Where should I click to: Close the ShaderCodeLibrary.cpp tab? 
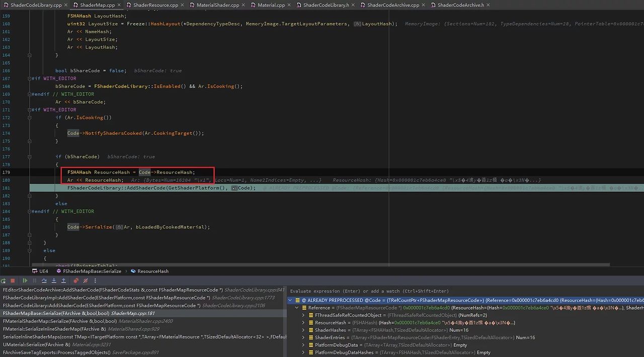(66, 5)
